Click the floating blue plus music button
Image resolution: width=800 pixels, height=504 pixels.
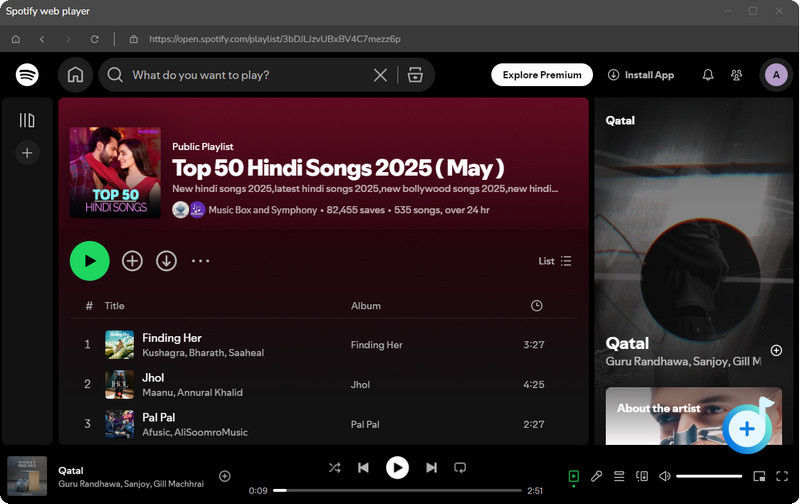[x=747, y=429]
